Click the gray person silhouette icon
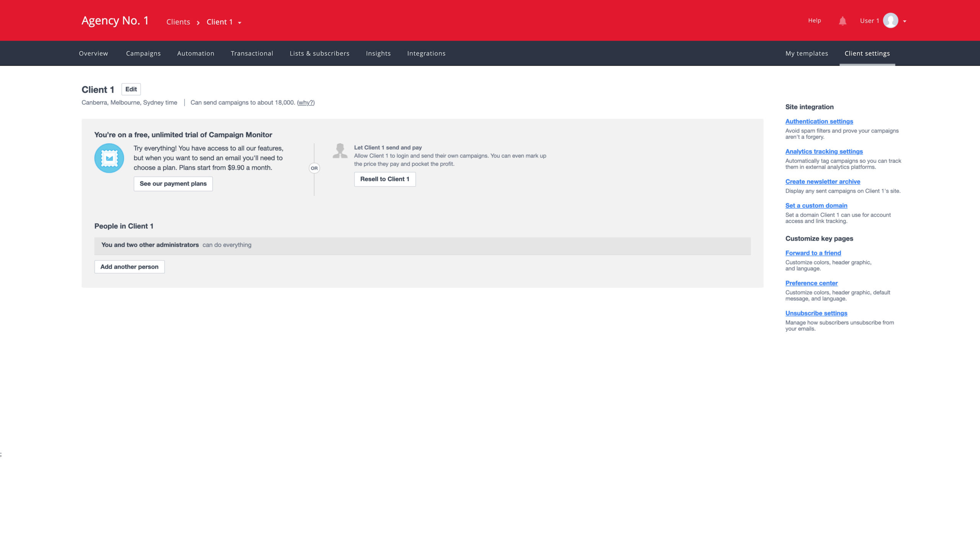 (340, 151)
